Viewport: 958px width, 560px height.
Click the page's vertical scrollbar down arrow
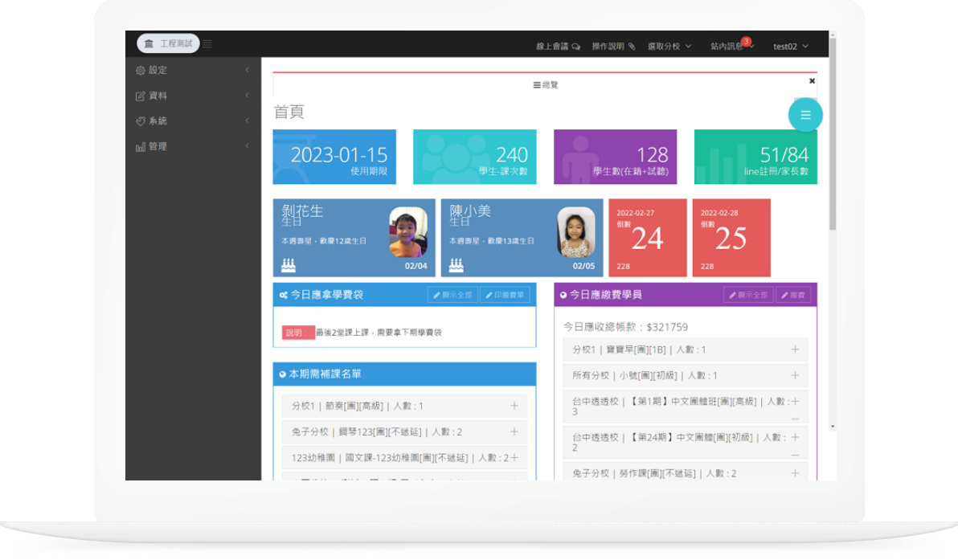832,427
